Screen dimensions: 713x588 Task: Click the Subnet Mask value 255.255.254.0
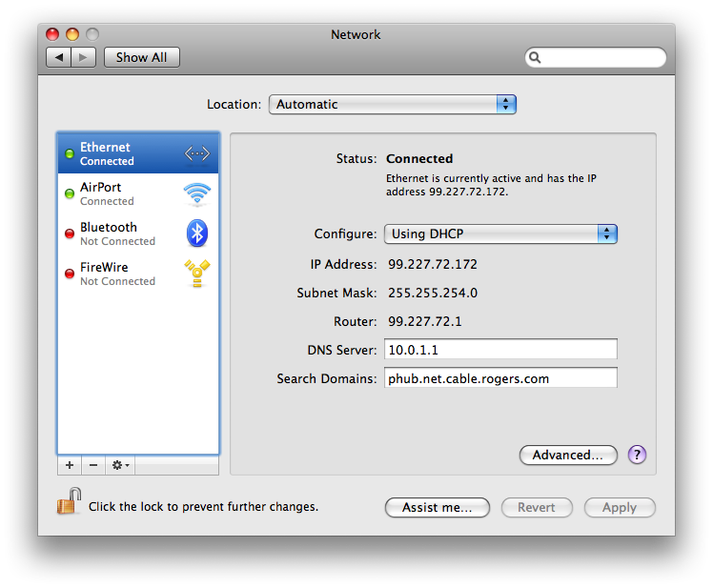tap(433, 293)
